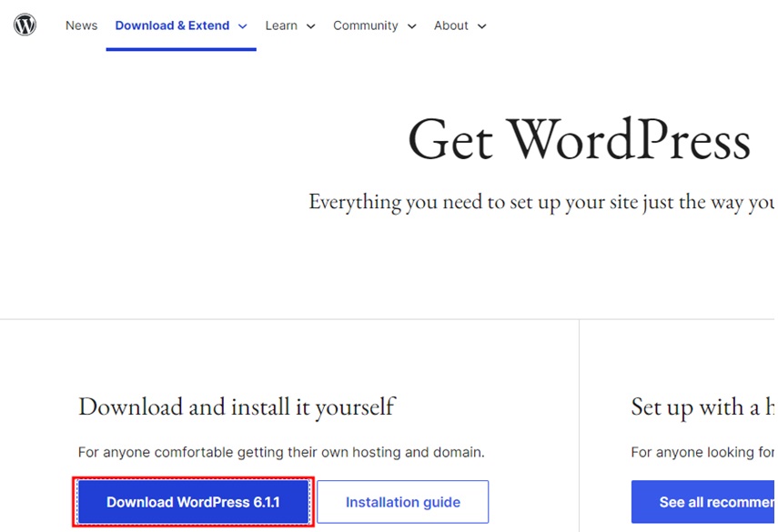Click the Everything you need tagline text
This screenshot has width=778, height=532.
541,202
